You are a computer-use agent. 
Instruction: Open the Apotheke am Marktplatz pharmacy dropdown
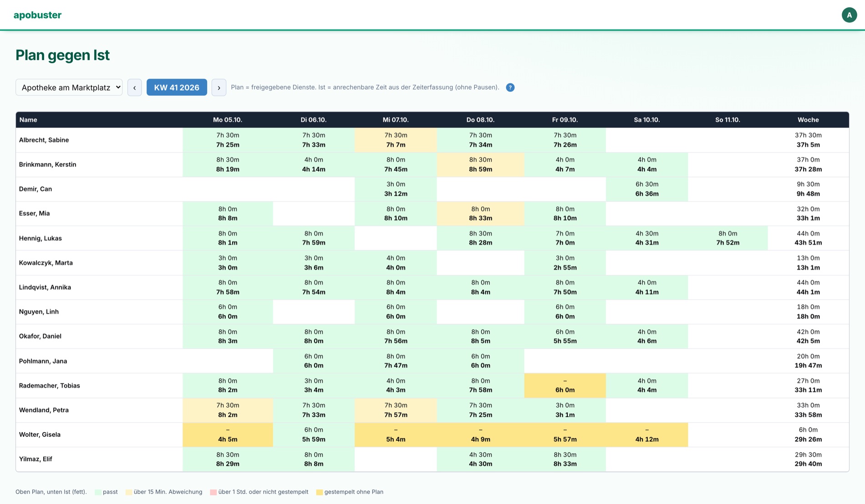coord(69,87)
